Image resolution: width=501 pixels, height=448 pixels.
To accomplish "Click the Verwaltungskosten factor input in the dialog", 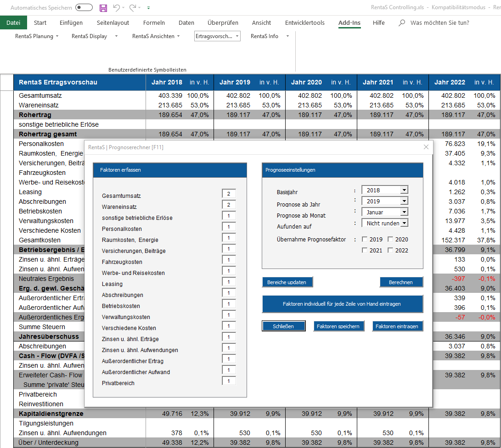I will pyautogui.click(x=229, y=315).
